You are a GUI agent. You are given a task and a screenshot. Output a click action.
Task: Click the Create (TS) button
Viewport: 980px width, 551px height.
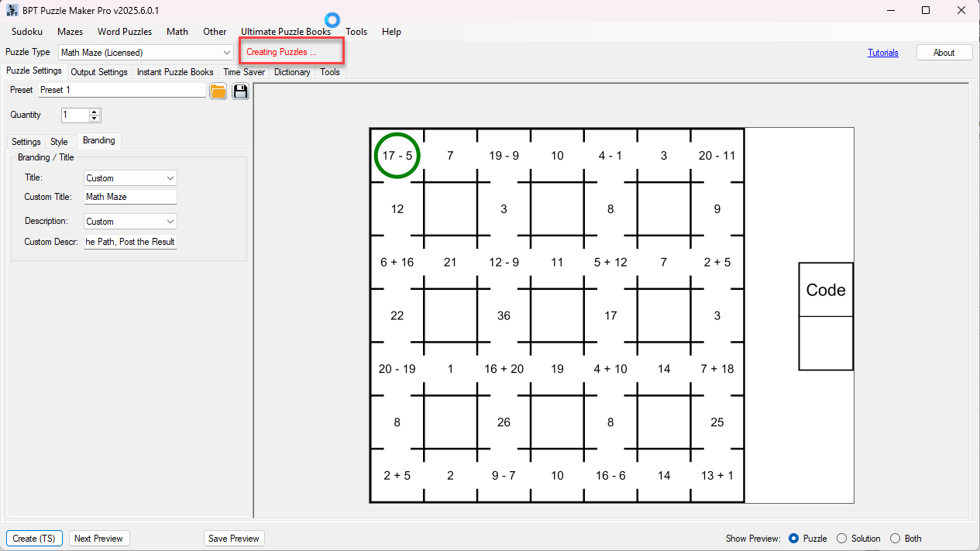coord(34,539)
